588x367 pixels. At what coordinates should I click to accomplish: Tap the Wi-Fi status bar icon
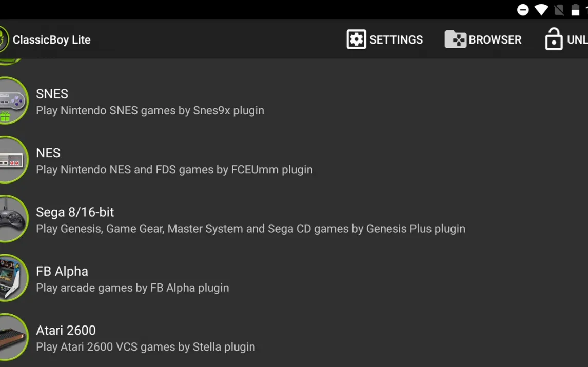tap(541, 10)
